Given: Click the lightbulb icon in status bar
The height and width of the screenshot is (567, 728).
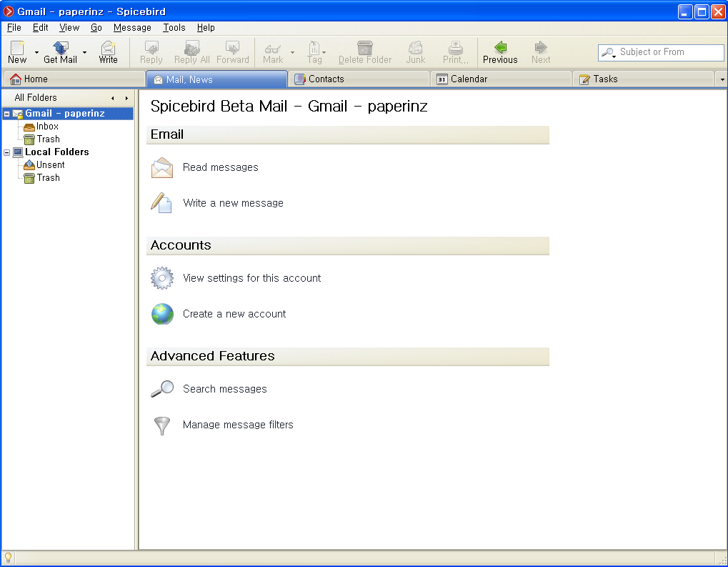Looking at the screenshot, I should point(8,558).
